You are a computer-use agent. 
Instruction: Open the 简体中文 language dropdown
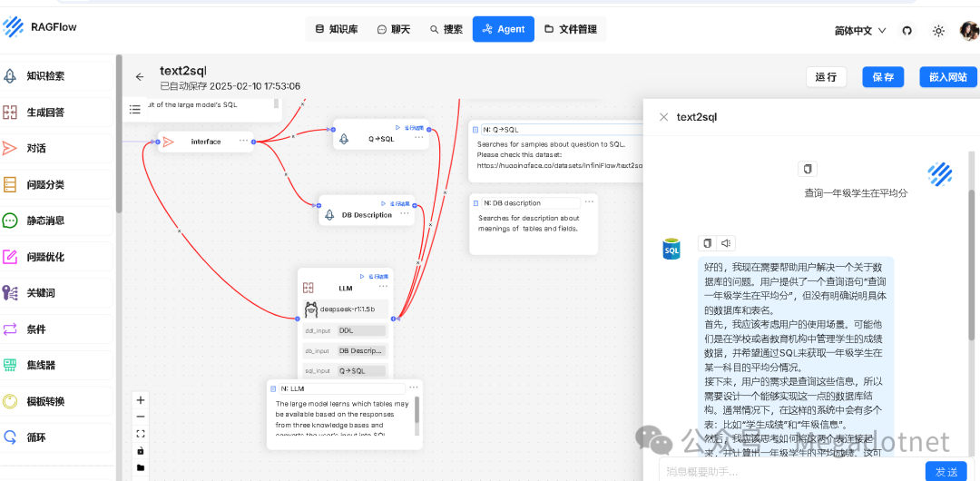pos(860,30)
